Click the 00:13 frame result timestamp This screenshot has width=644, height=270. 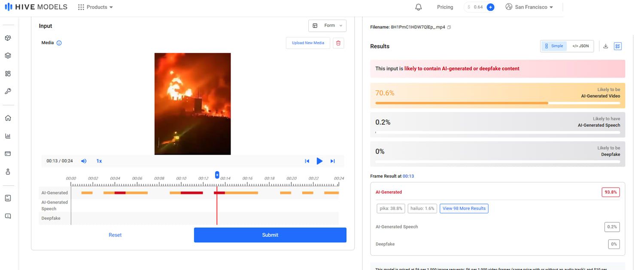408,176
